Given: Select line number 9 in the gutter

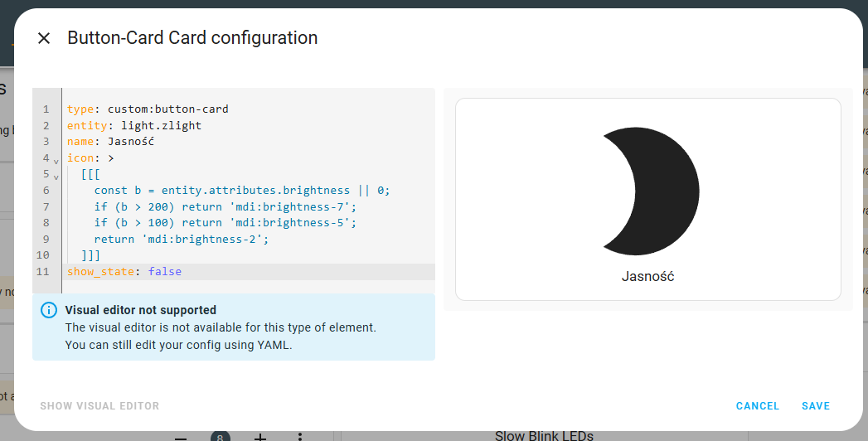Looking at the screenshot, I should click(x=46, y=239).
